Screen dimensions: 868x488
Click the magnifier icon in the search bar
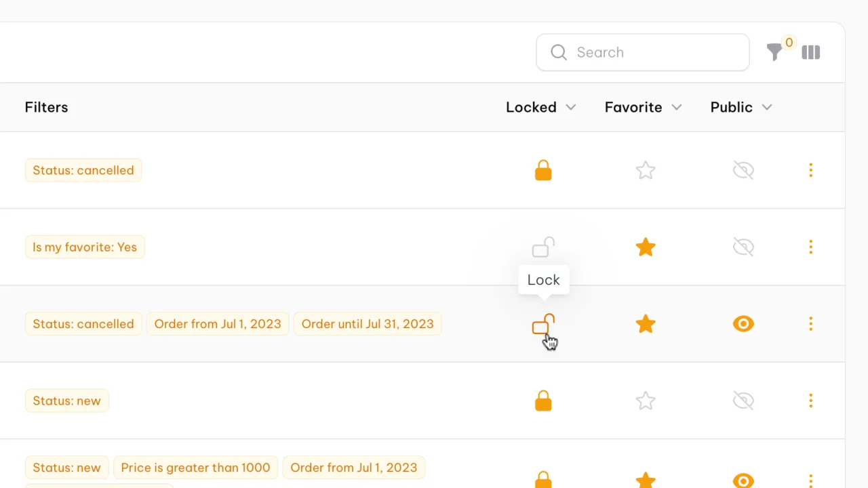click(559, 52)
